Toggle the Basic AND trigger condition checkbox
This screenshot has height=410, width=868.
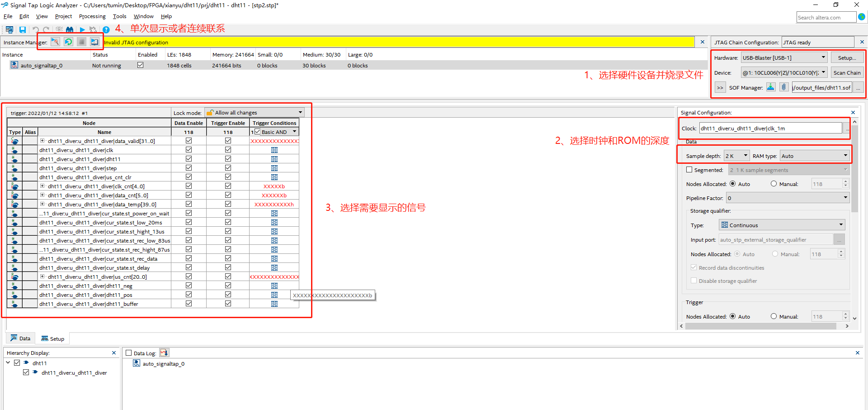[x=257, y=132]
